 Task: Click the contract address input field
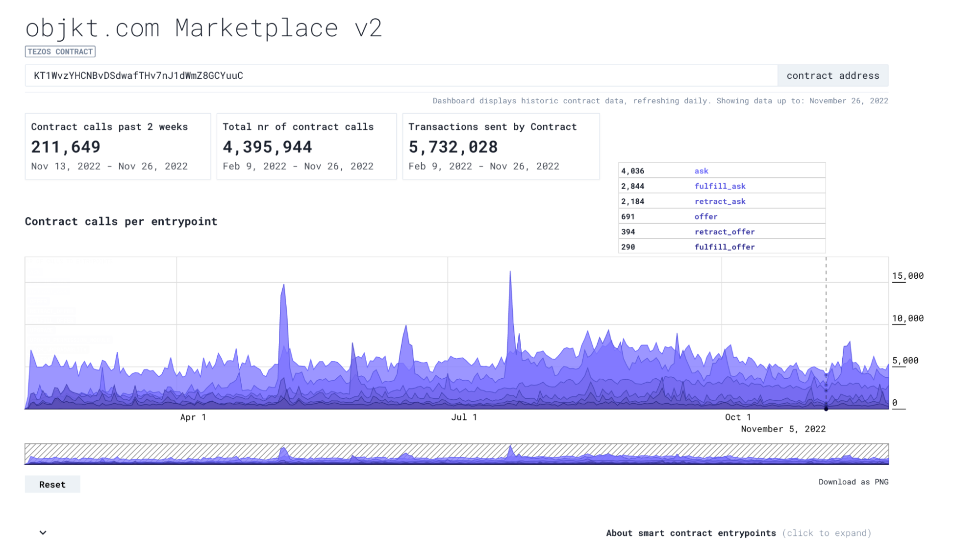[401, 75]
